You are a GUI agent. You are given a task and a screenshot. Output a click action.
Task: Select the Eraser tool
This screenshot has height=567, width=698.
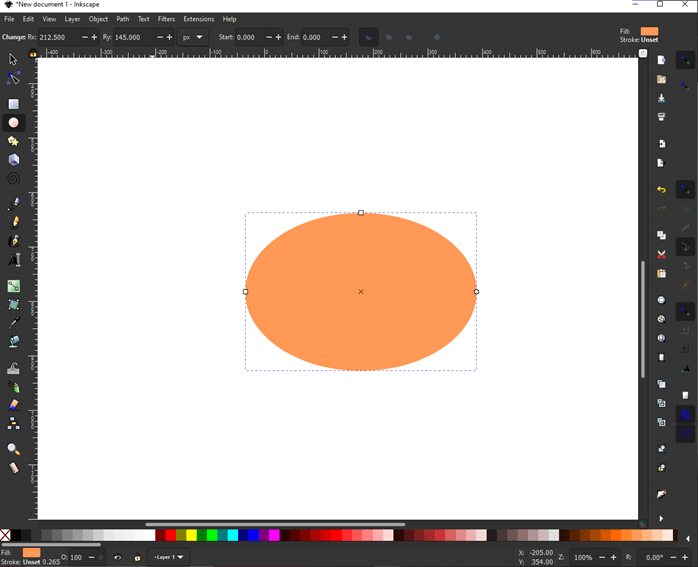click(x=13, y=405)
